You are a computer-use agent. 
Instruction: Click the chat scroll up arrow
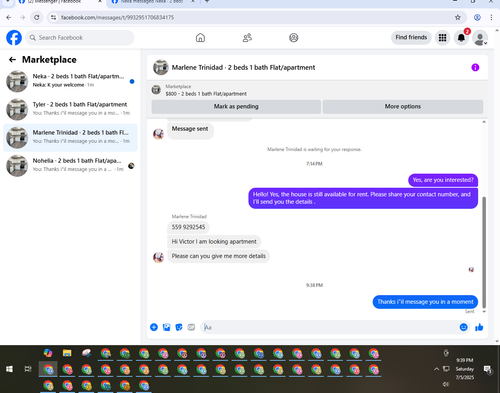(484, 122)
